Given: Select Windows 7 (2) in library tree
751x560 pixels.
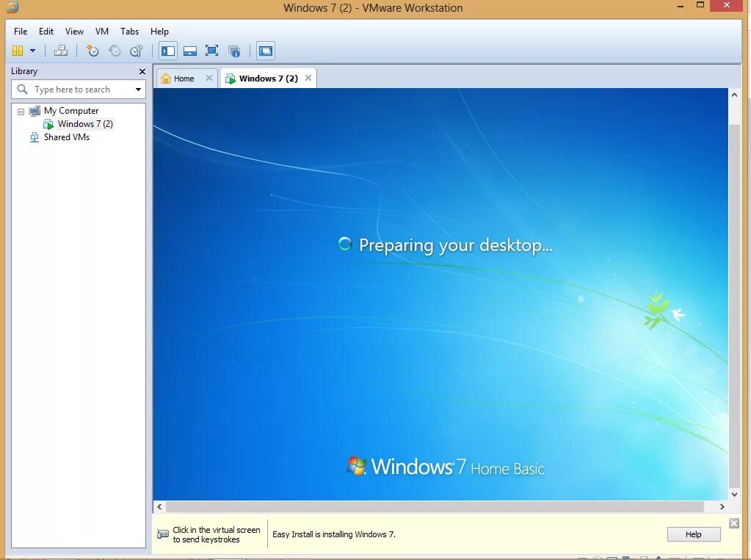Looking at the screenshot, I should [x=85, y=124].
